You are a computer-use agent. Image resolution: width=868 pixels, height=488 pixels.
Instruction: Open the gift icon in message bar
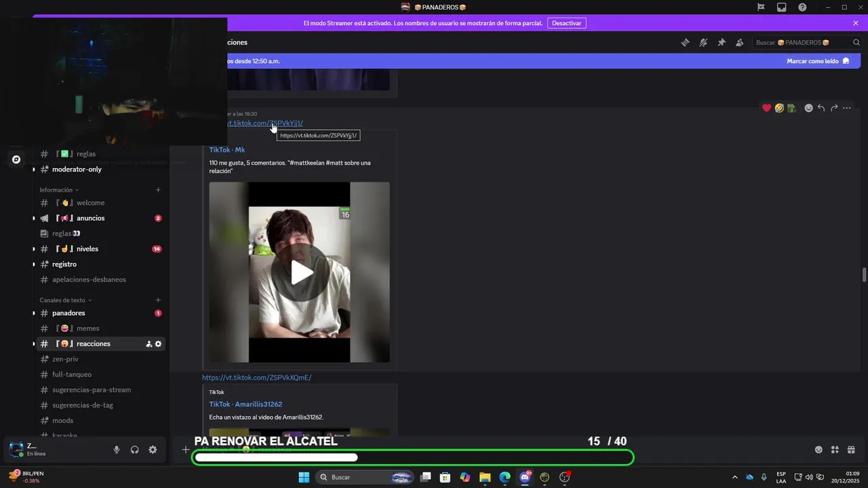point(851,449)
